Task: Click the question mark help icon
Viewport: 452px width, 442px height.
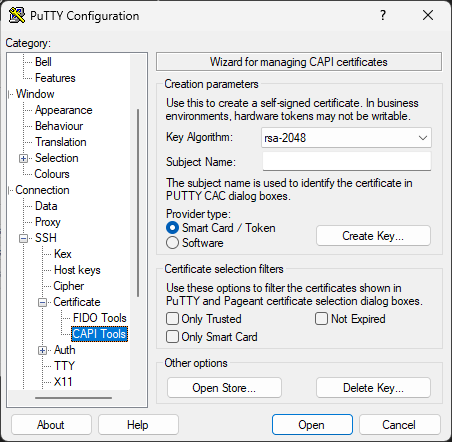Action: pyautogui.click(x=383, y=15)
